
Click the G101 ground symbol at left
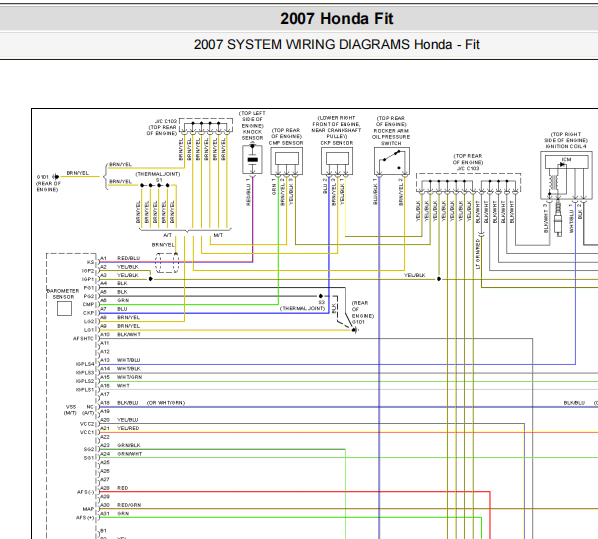point(56,177)
